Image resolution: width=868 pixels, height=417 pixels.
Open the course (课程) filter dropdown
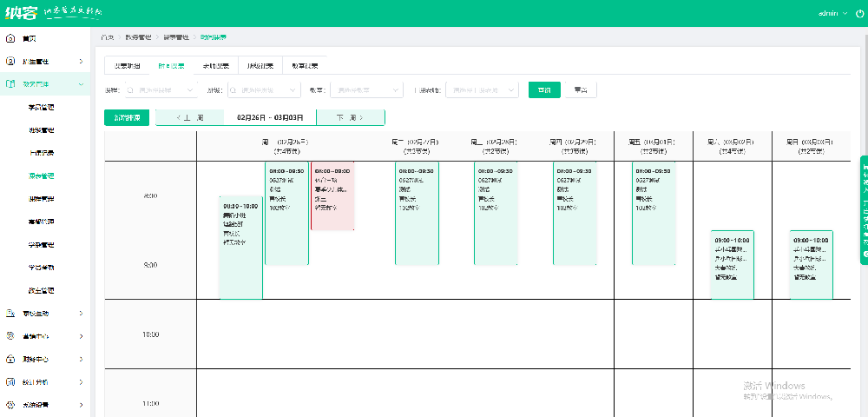161,89
